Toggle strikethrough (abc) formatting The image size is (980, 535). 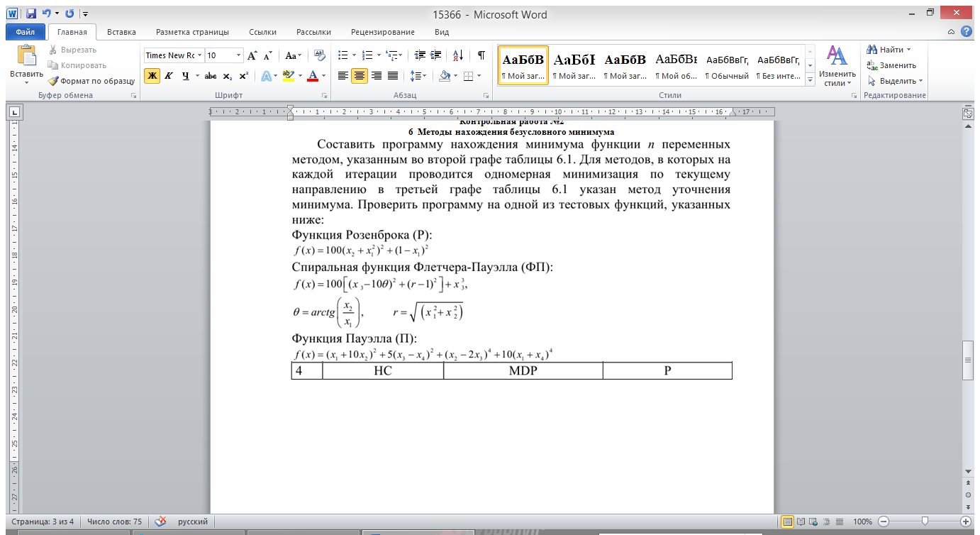211,76
